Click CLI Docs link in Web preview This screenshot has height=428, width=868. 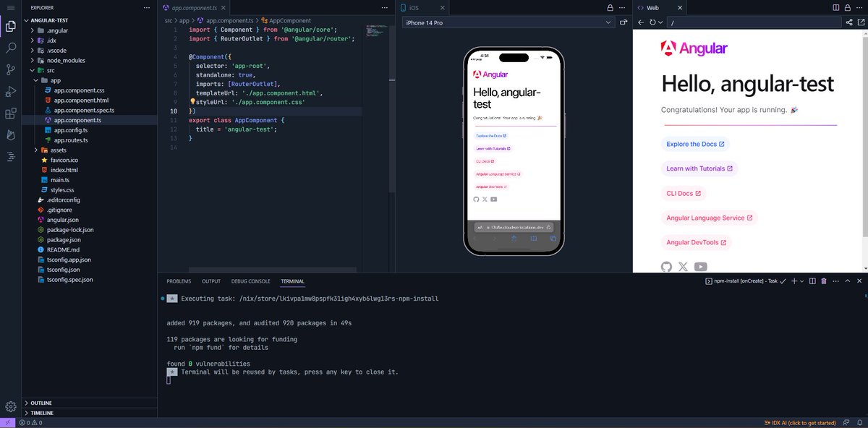coord(684,193)
